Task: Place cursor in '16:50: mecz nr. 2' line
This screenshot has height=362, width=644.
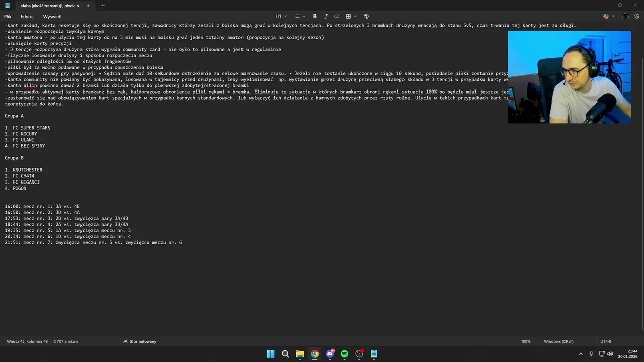Action: pos(42,212)
